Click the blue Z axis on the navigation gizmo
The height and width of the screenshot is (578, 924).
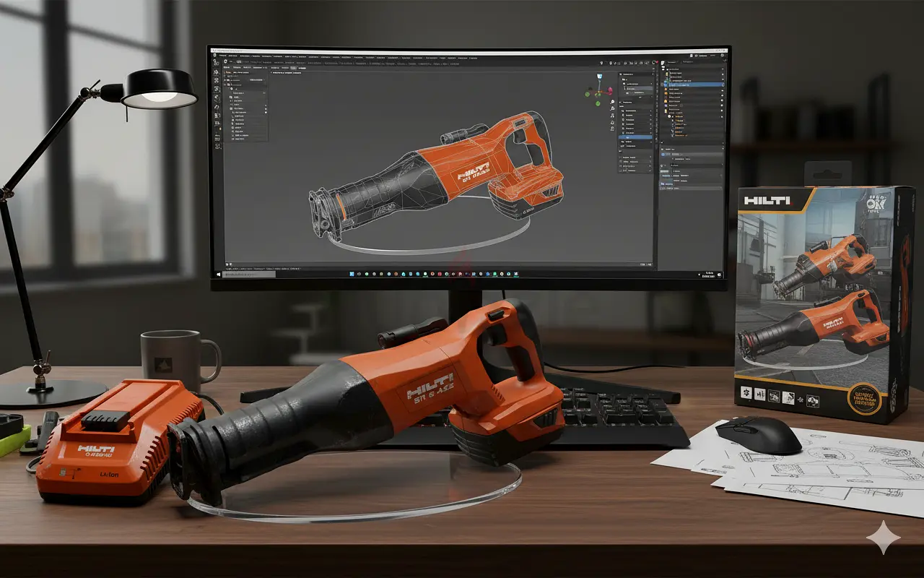[x=598, y=77]
